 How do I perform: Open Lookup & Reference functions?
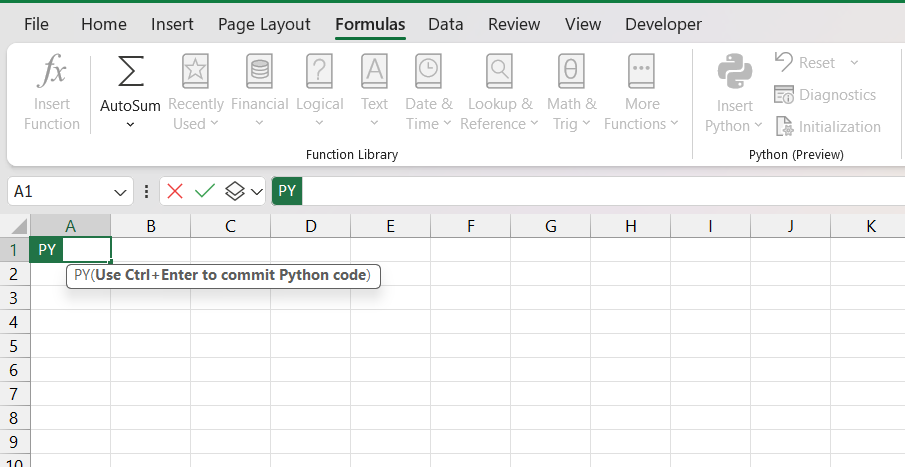click(x=499, y=92)
